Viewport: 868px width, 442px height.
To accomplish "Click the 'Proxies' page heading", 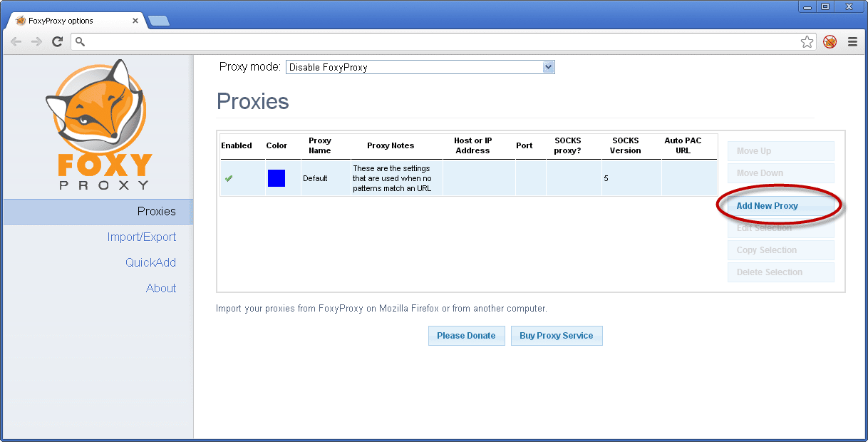I will click(x=253, y=102).
